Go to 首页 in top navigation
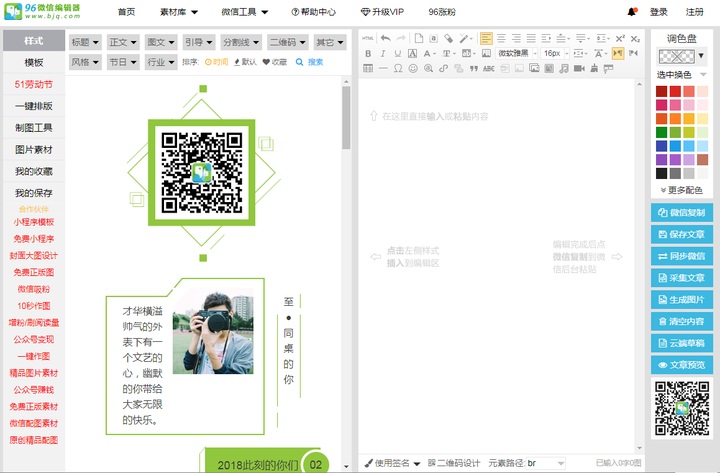Screen dimensions: 720x473 [x=126, y=12]
